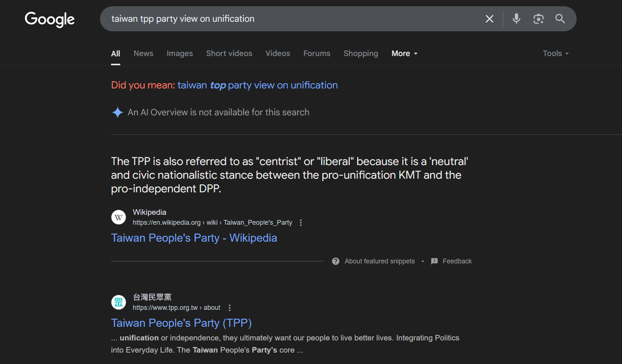Clear the search box with X icon
This screenshot has height=364, width=622.
tap(489, 19)
